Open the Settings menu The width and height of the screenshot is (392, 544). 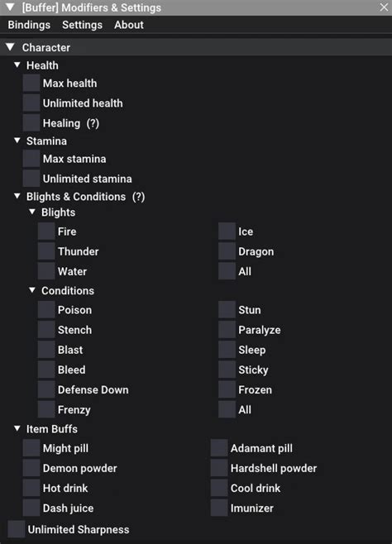[82, 25]
